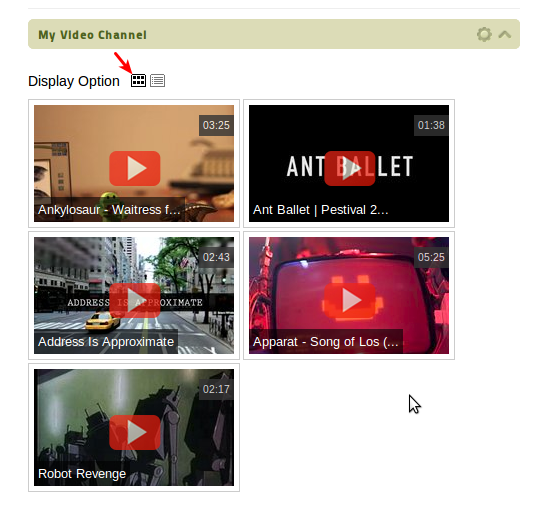Viewport: 551px width, 512px height.
Task: Click the 02:43 duration badge
Action: point(216,257)
